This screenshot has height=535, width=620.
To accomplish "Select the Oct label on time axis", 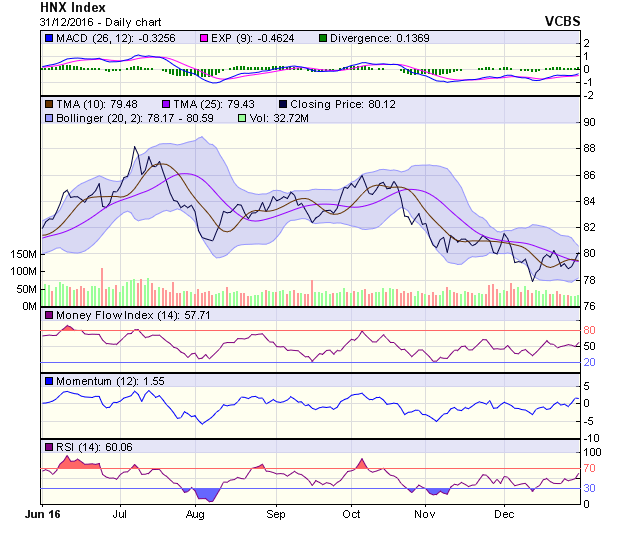I will pyautogui.click(x=351, y=514).
